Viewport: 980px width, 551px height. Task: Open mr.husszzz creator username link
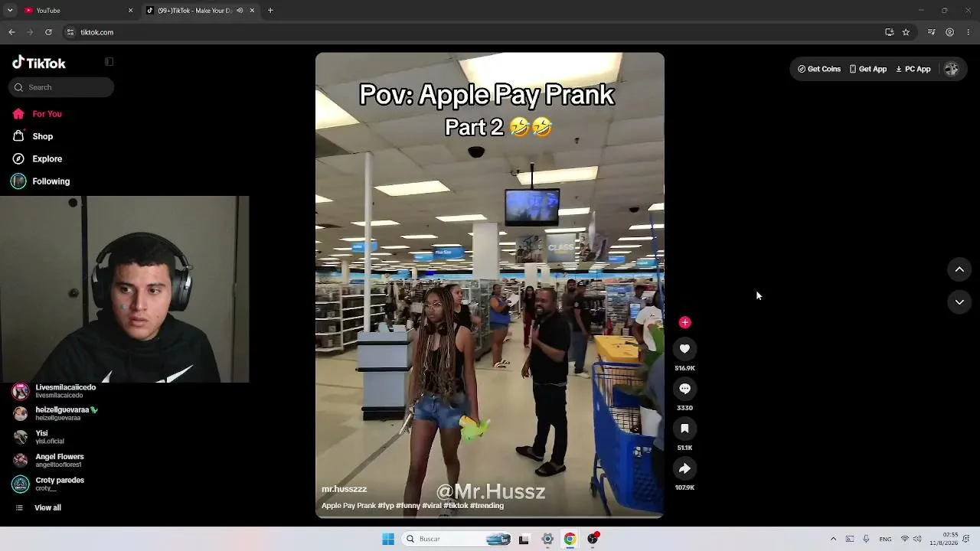[344, 489]
